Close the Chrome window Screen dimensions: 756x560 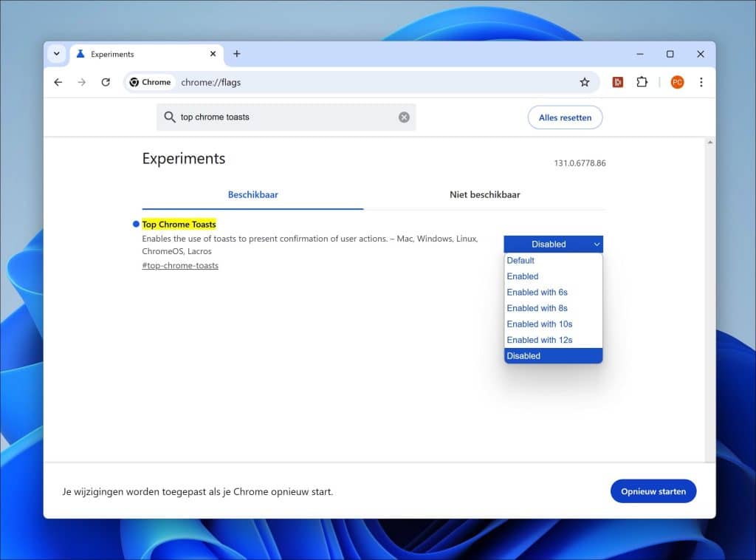click(700, 54)
